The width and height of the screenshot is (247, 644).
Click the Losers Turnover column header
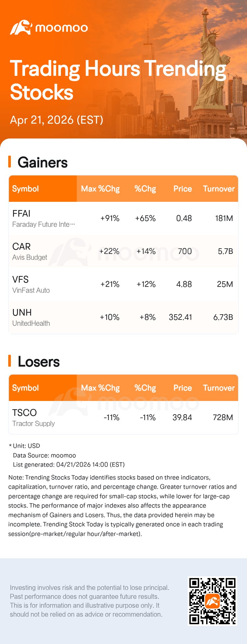[219, 388]
